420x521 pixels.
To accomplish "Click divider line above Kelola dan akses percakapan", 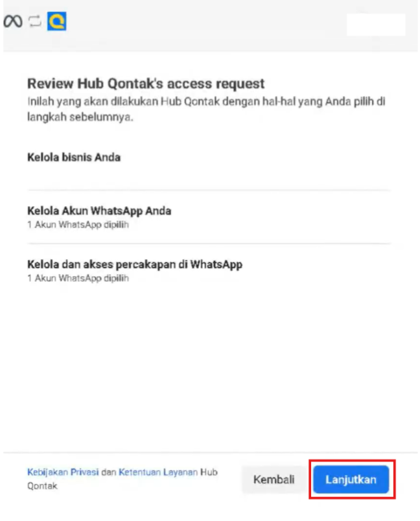I will point(209,244).
